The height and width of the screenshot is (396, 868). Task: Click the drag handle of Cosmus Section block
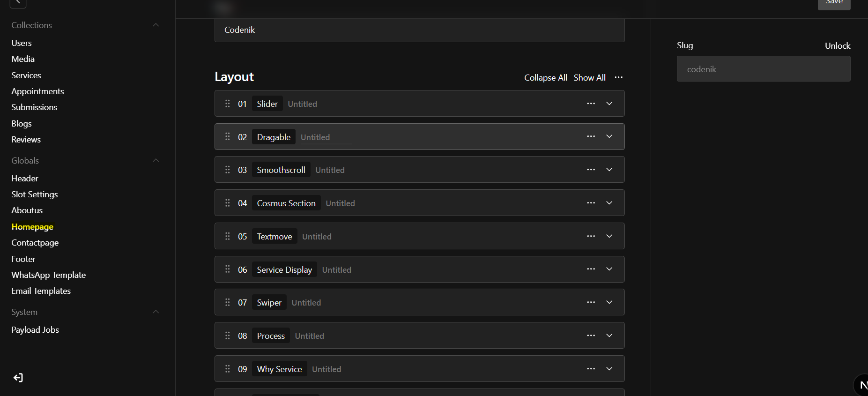pyautogui.click(x=228, y=203)
